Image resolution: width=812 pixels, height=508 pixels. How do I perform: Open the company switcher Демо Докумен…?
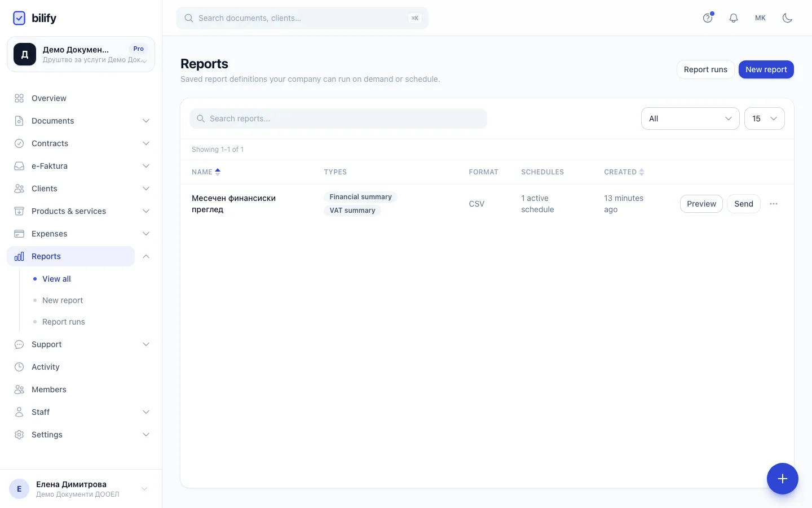click(81, 54)
